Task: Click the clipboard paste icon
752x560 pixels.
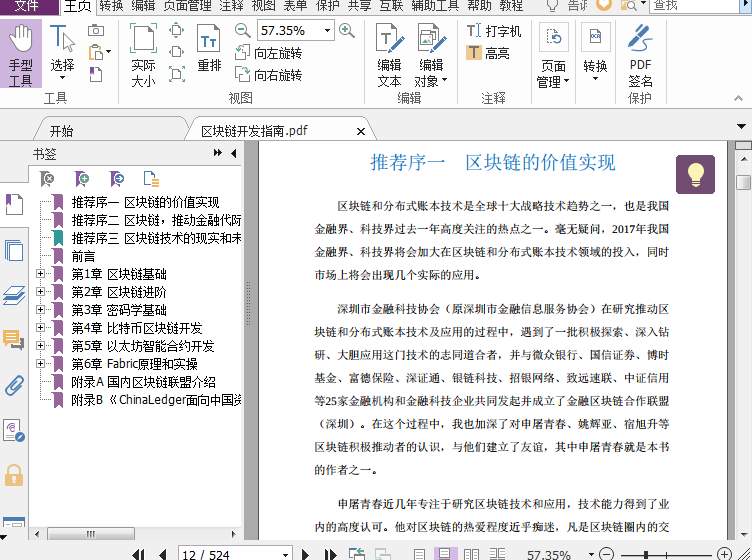Action: coord(95,52)
